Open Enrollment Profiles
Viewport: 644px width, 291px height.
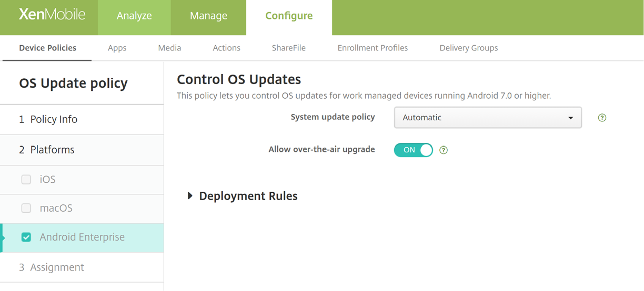[x=373, y=48]
